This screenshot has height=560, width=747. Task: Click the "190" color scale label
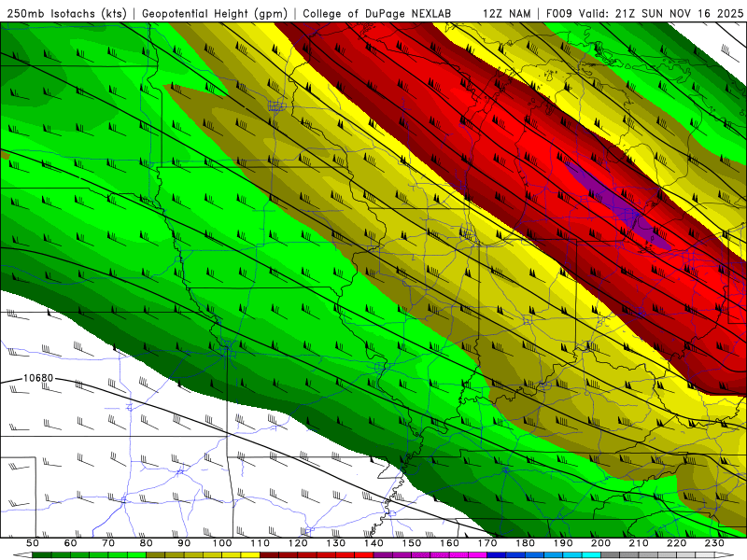click(563, 543)
